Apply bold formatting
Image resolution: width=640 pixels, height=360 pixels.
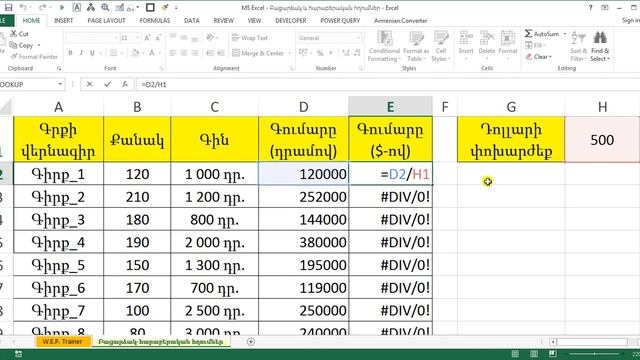tap(70, 53)
